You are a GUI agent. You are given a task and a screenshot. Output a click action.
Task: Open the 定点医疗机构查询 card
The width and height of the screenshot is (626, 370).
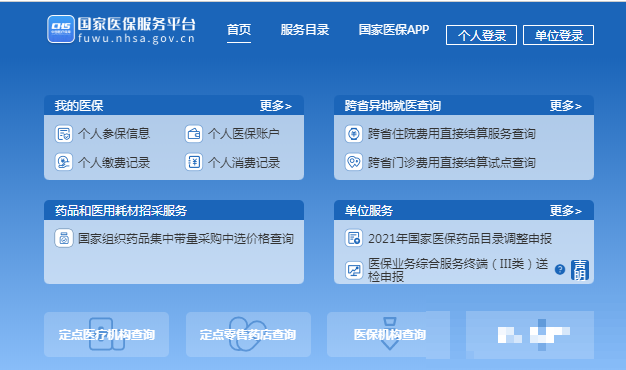tap(107, 334)
